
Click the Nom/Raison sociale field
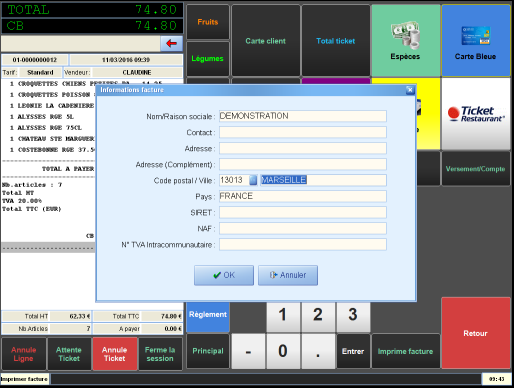click(303, 116)
